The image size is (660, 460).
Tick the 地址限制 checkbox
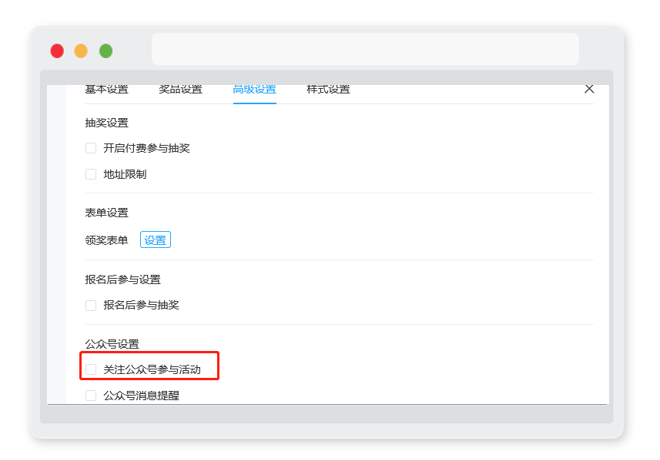click(90, 174)
